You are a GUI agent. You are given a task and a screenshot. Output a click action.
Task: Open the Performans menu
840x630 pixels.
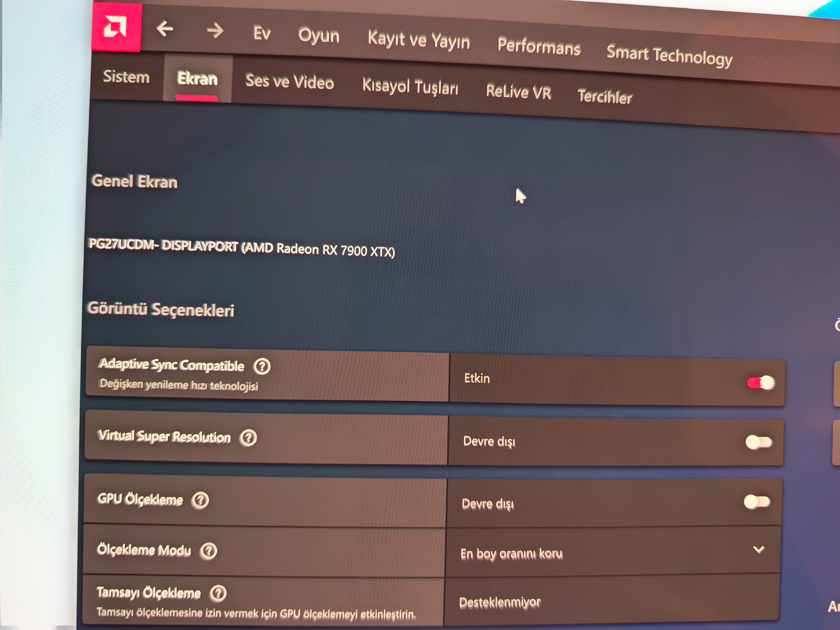click(539, 47)
